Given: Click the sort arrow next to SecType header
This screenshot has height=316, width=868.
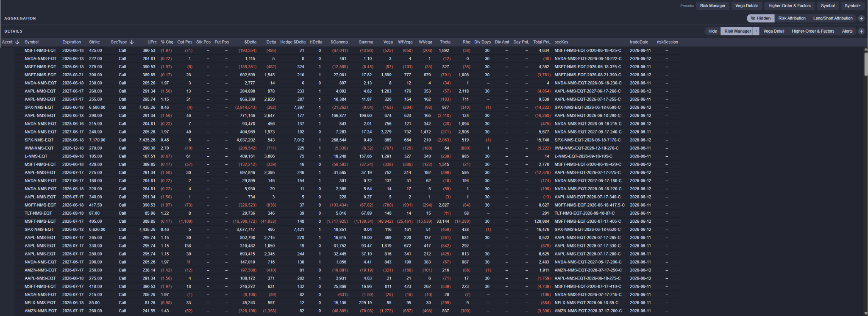Looking at the screenshot, I should coord(132,42).
